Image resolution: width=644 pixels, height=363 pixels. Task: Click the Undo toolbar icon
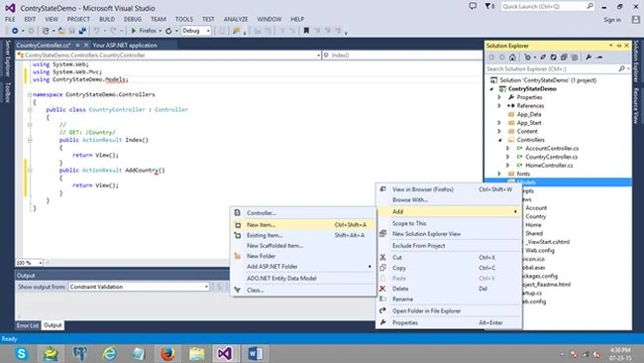96,31
